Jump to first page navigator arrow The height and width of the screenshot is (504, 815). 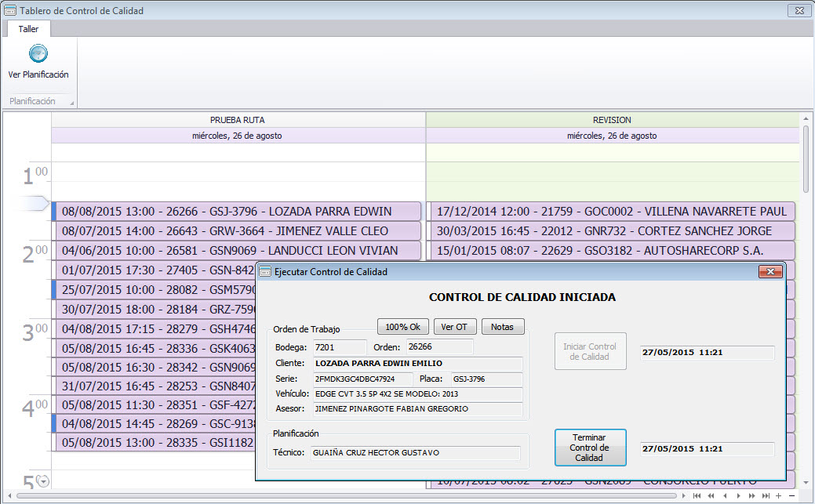point(697,496)
